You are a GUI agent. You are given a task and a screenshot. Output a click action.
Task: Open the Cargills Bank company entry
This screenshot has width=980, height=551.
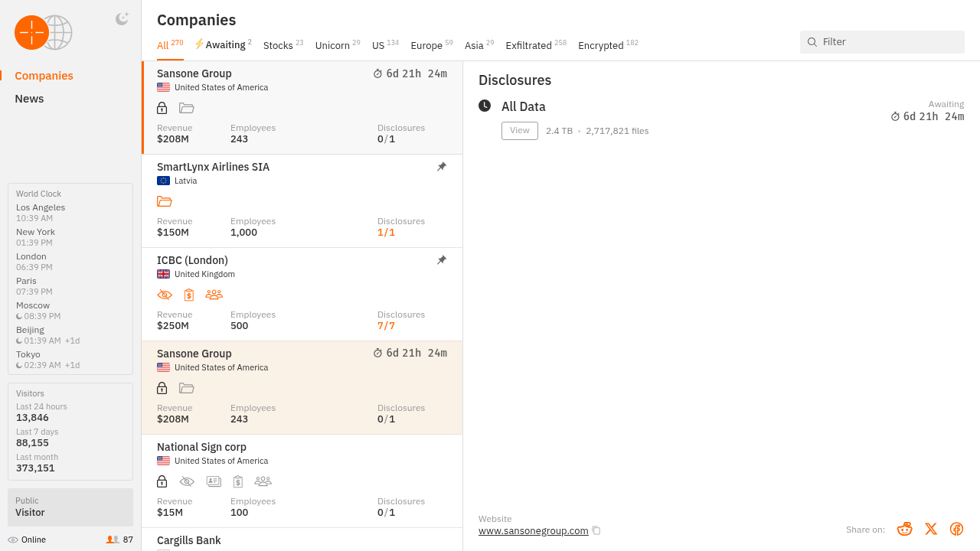pyautogui.click(x=302, y=540)
